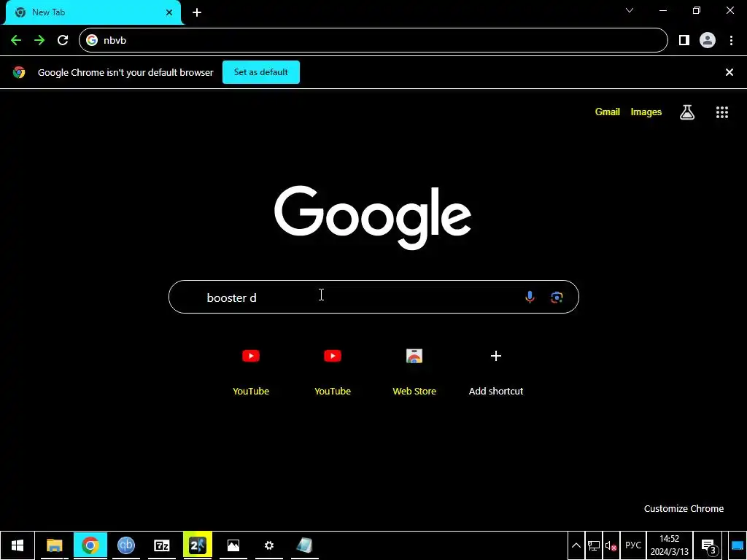This screenshot has height=560, width=747.
Task: Open the notification center with 3 alerts
Action: coord(708,545)
